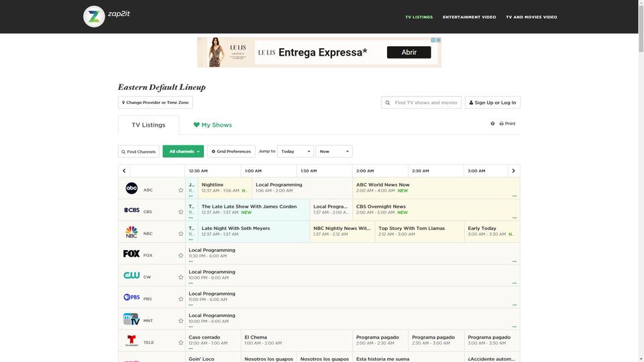The image size is (644, 362).
Task: Open Programa pagado at 2:30 AM
Action: point(436,341)
